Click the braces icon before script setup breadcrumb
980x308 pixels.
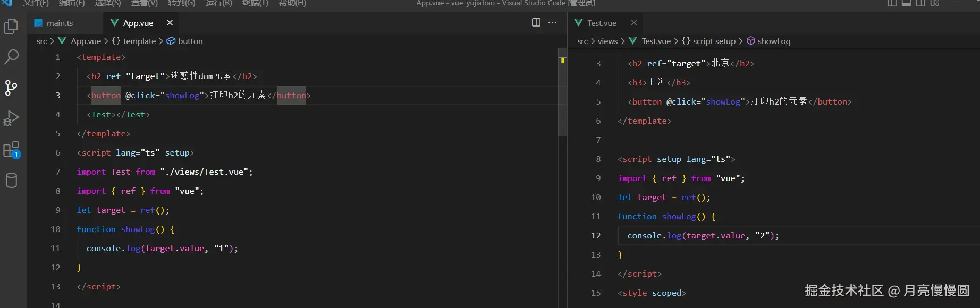tap(686, 41)
